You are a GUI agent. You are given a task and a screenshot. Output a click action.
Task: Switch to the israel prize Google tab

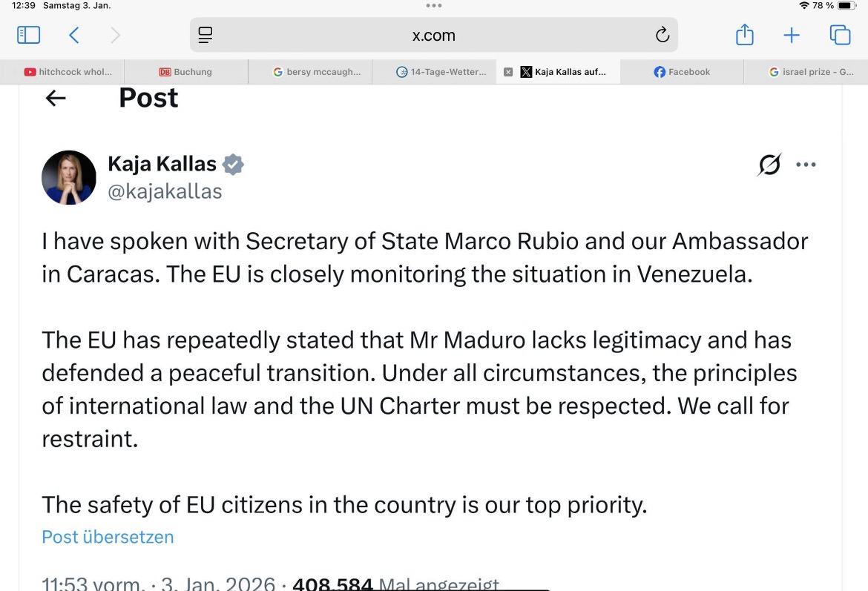click(x=812, y=72)
